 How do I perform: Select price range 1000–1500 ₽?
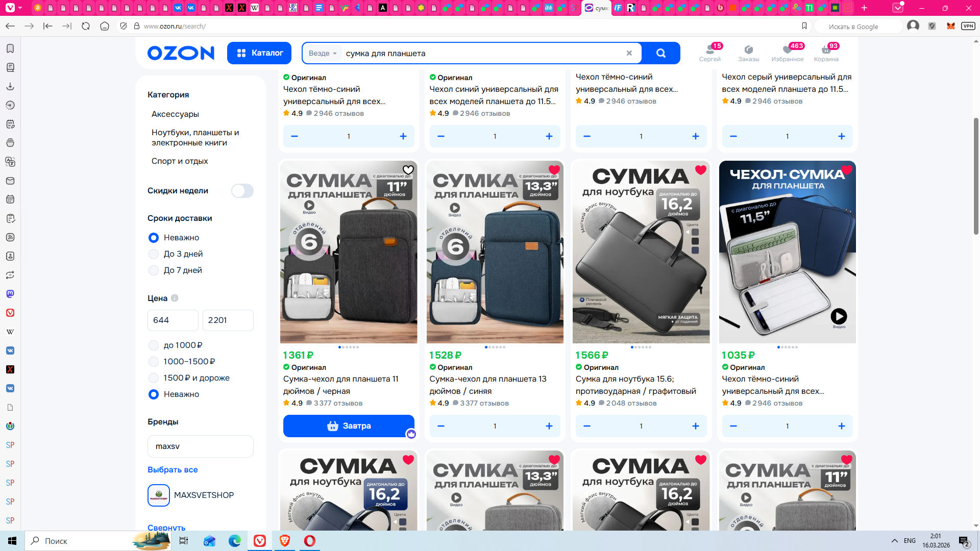click(154, 362)
